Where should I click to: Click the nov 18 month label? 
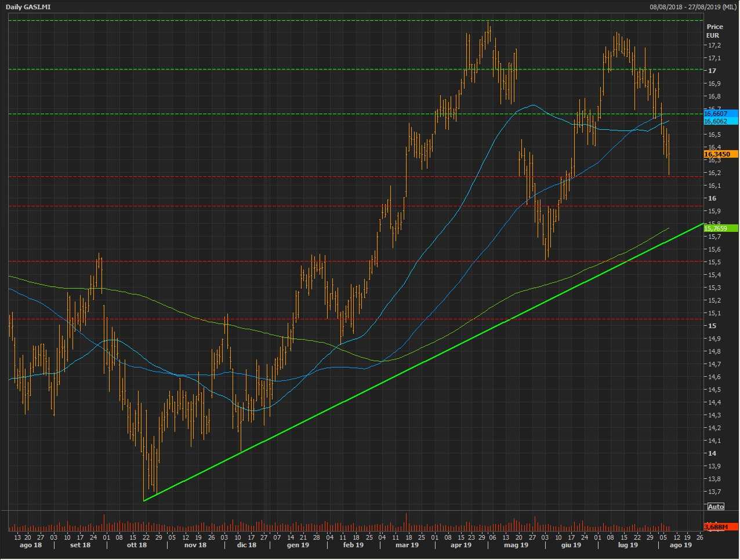195,545
